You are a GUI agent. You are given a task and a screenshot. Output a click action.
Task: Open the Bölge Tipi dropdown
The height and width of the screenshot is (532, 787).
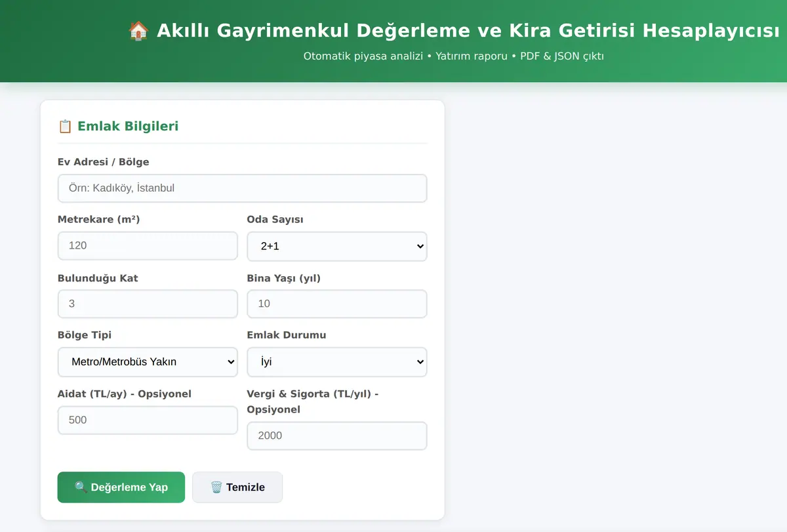148,362
